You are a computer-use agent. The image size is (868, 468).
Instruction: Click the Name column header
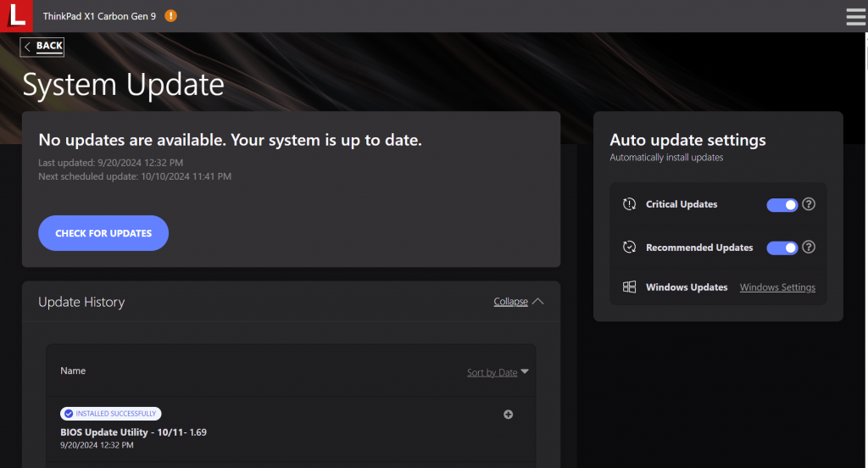click(x=73, y=370)
